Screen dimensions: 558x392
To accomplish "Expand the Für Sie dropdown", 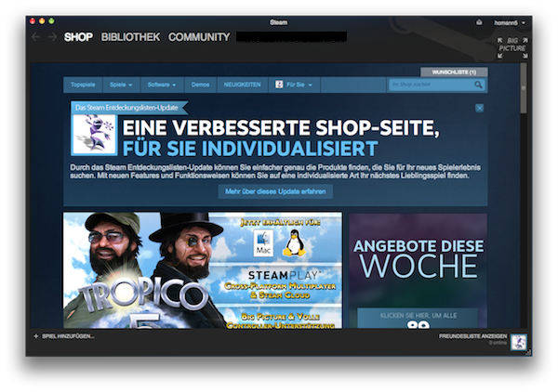I will (x=295, y=85).
